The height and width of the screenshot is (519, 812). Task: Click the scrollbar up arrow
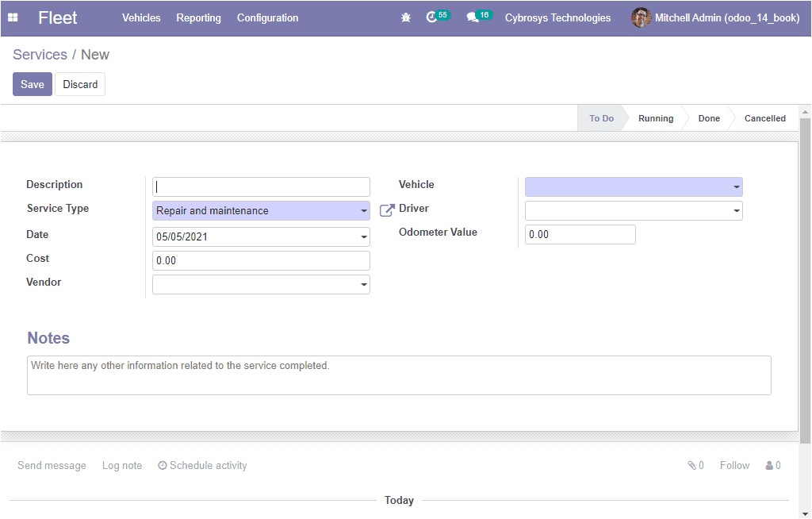pyautogui.click(x=805, y=111)
